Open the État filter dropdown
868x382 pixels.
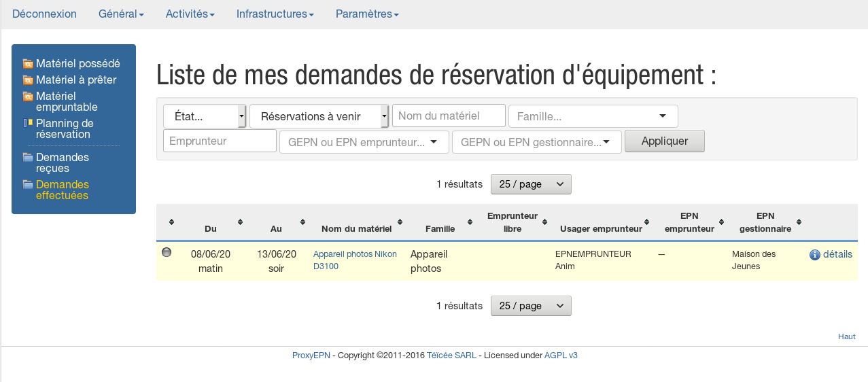point(204,116)
